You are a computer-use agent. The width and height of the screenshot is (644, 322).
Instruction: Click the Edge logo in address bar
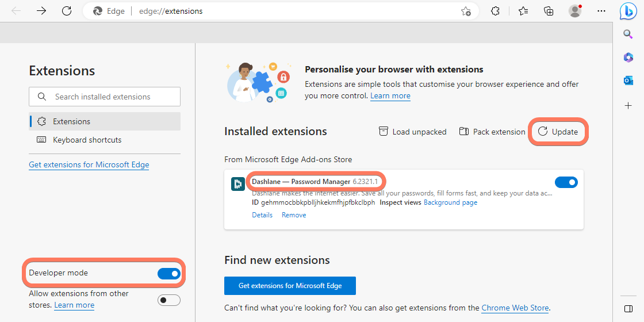[98, 11]
